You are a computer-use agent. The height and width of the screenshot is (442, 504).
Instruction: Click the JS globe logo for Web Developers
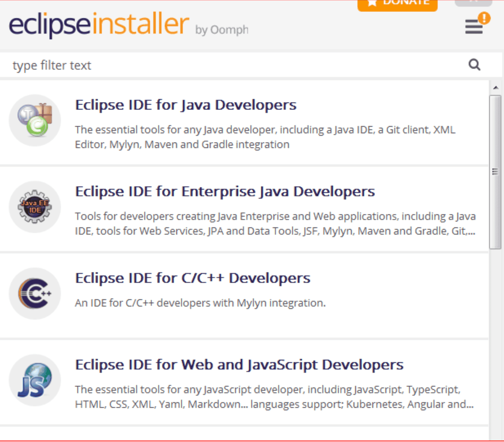(x=35, y=381)
